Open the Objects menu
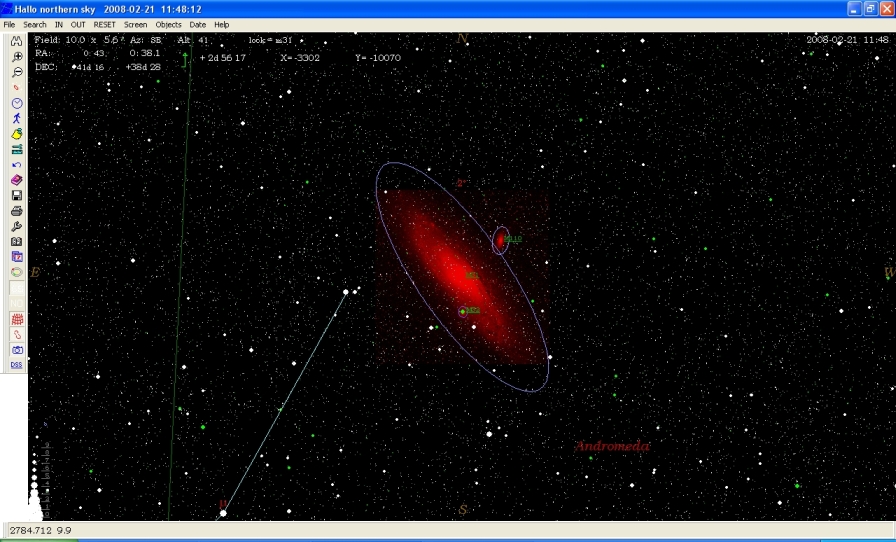This screenshot has height=542, width=896. coord(168,24)
